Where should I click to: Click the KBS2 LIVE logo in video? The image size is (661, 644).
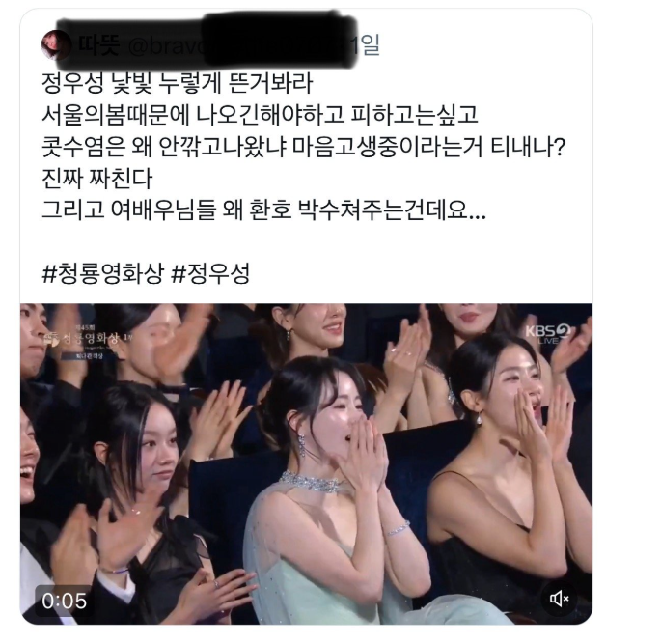click(x=547, y=333)
